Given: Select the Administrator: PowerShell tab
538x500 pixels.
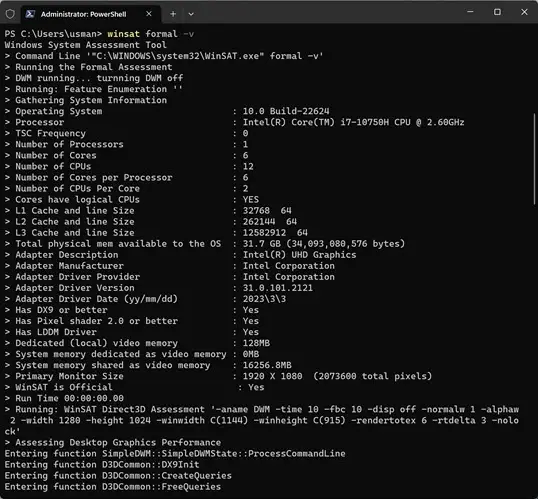Looking at the screenshot, I should click(91, 14).
